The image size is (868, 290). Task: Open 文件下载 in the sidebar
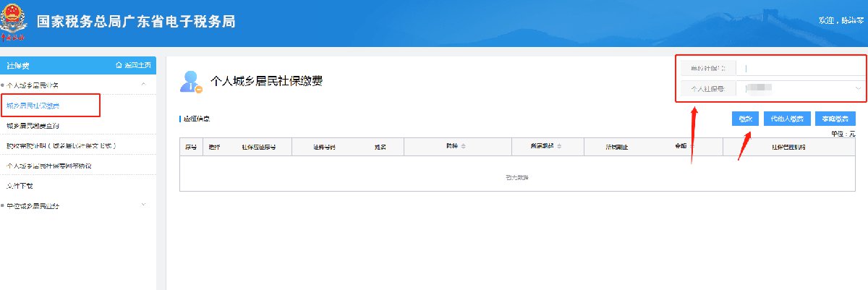point(20,186)
